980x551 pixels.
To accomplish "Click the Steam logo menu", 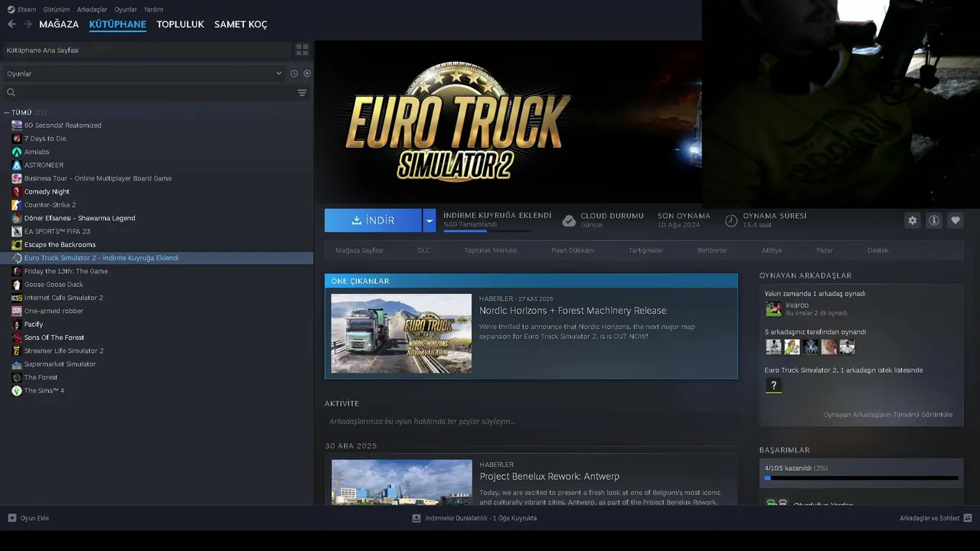I will click(21, 9).
